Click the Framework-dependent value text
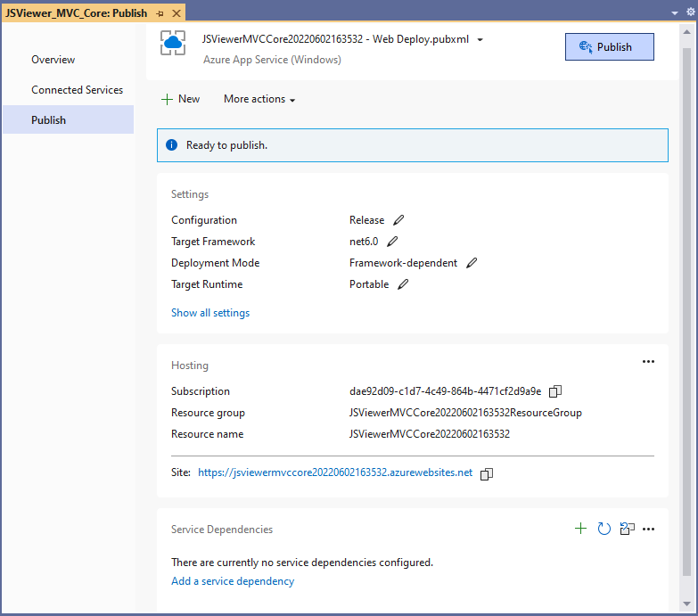This screenshot has height=616, width=698. click(x=403, y=263)
